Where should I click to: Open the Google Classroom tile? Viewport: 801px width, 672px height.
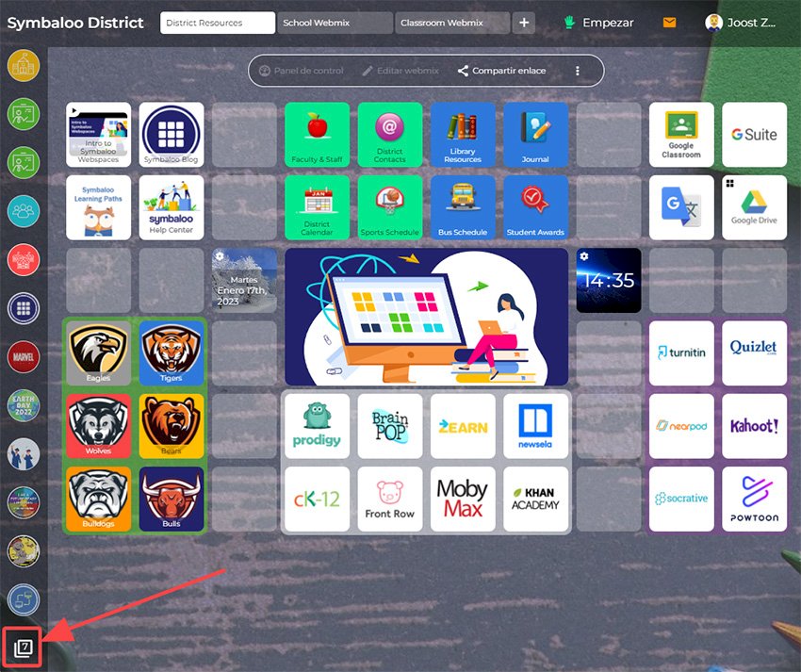click(x=680, y=135)
